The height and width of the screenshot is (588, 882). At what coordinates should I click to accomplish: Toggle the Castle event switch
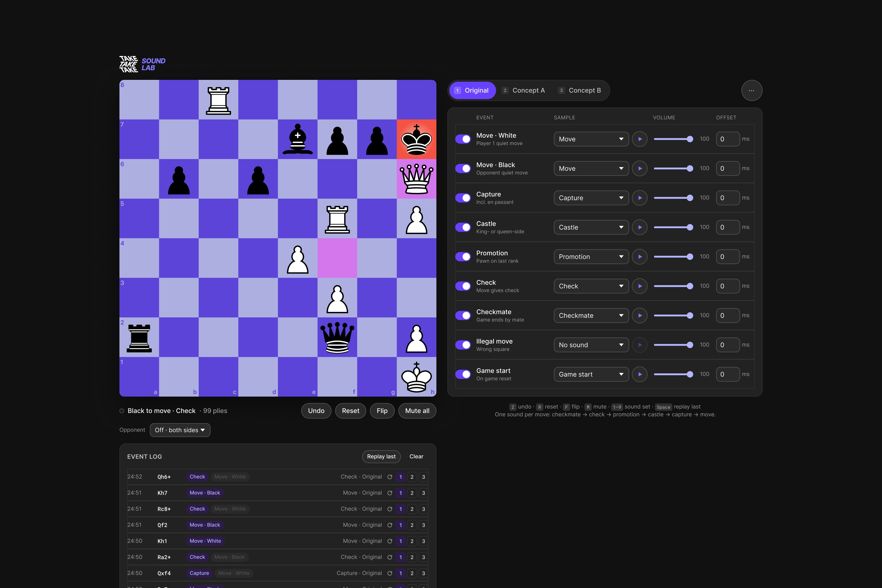click(463, 227)
